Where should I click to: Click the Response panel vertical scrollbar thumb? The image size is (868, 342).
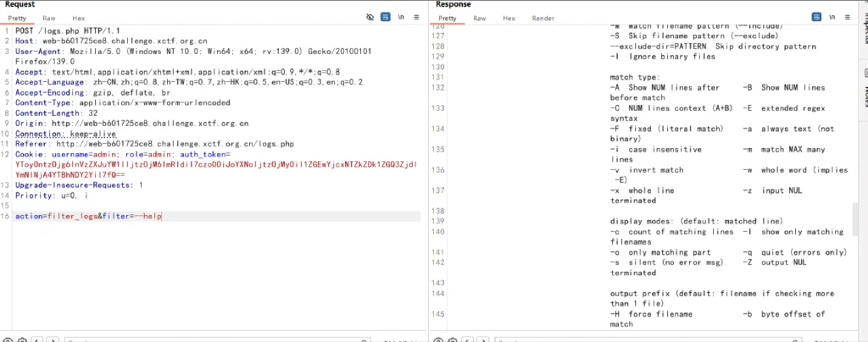856,218
